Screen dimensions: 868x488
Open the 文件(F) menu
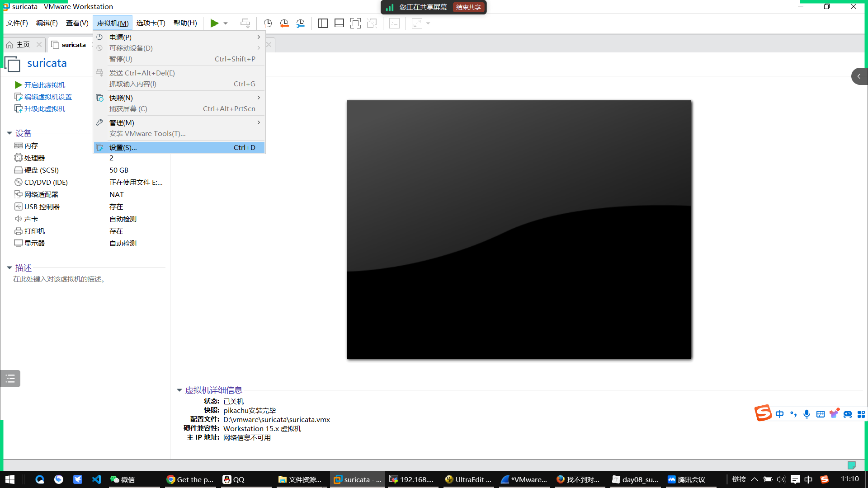[17, 23]
